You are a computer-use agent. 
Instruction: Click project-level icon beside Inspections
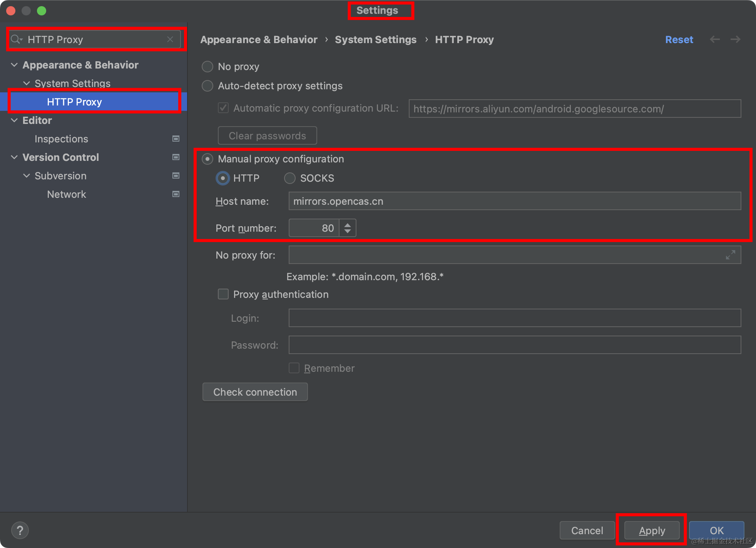pyautogui.click(x=176, y=139)
